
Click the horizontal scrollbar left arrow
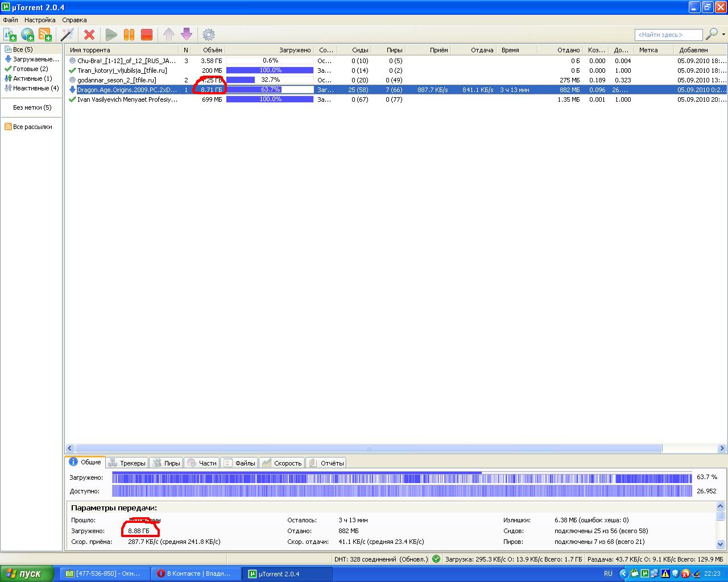point(70,448)
